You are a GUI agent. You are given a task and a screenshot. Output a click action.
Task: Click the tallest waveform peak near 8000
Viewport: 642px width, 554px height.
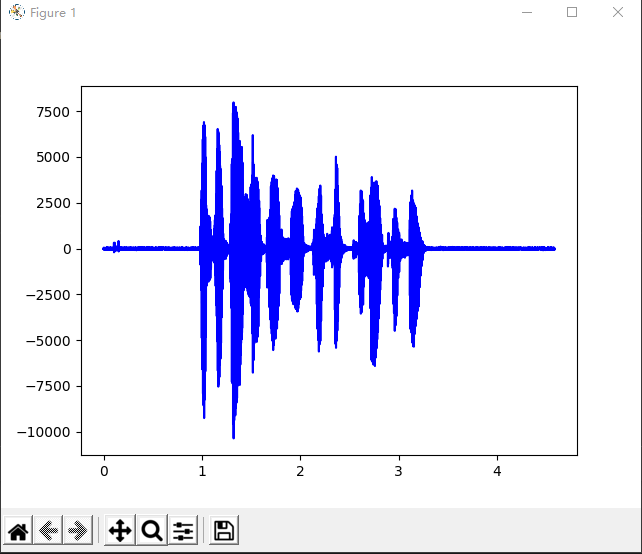233,104
